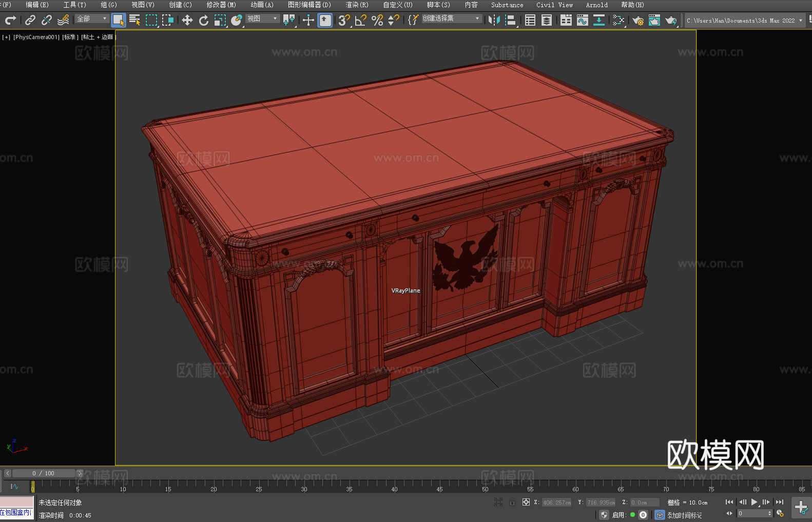Screen dimensions: 812x522
Task: Toggle 3D Snaps
Action: tap(344, 20)
